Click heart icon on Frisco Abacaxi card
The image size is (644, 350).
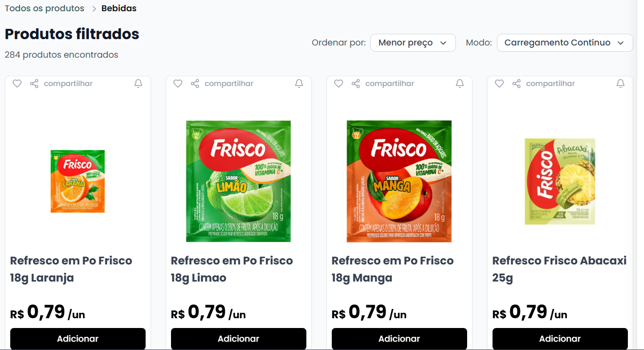[499, 84]
